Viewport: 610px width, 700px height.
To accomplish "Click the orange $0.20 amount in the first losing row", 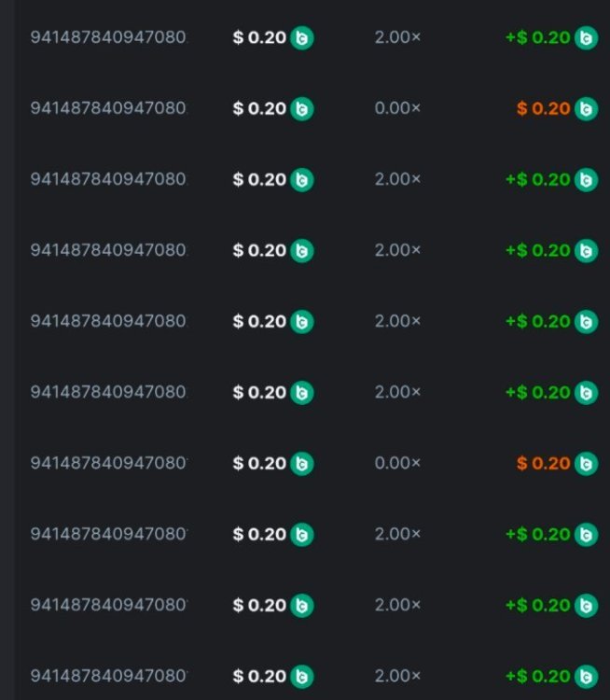I will pos(543,109).
